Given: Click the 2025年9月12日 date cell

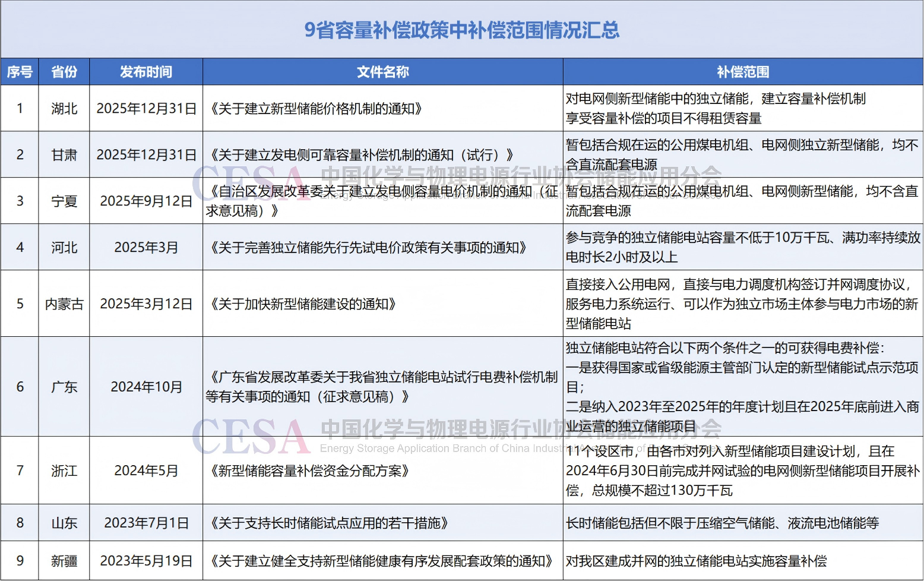Looking at the screenshot, I should coord(146,201).
